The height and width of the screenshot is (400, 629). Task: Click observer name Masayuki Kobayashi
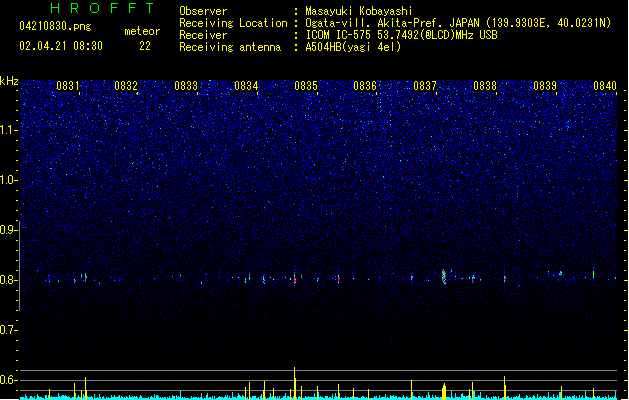click(359, 11)
